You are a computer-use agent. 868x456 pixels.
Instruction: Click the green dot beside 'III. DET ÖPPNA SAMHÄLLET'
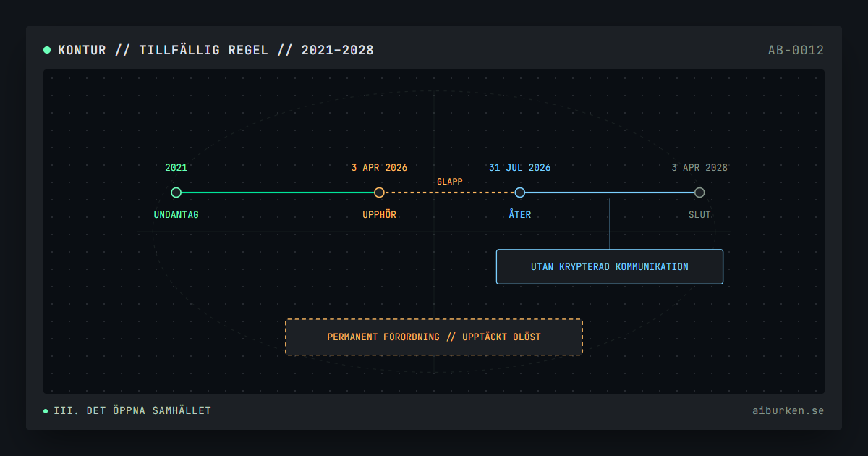point(46,411)
